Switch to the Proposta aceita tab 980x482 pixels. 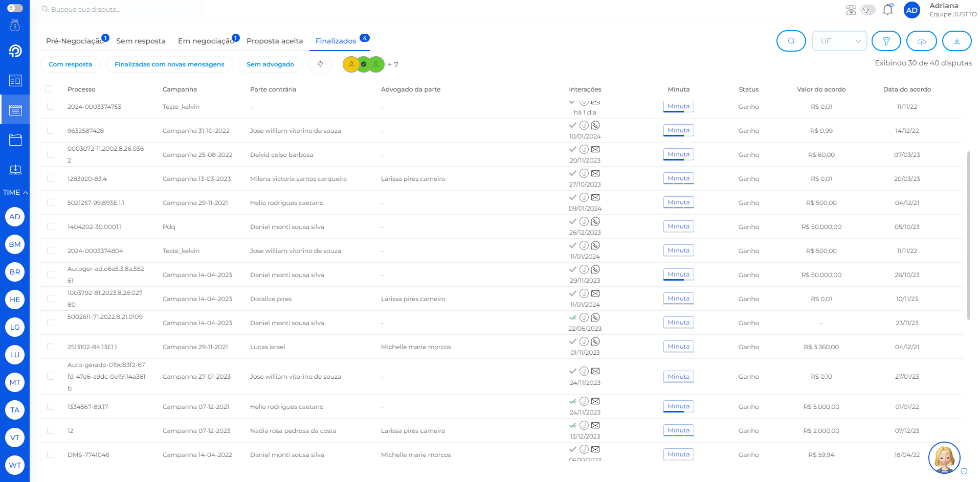click(274, 41)
